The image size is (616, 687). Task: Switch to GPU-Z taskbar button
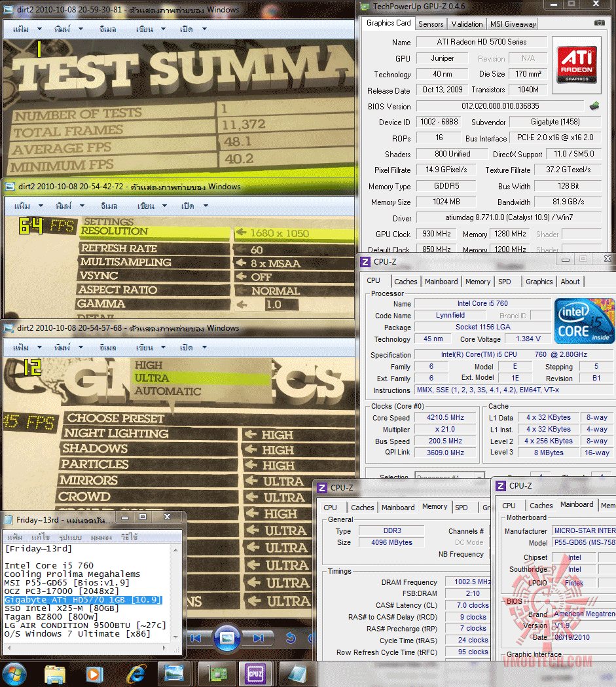pyautogui.click(x=217, y=674)
